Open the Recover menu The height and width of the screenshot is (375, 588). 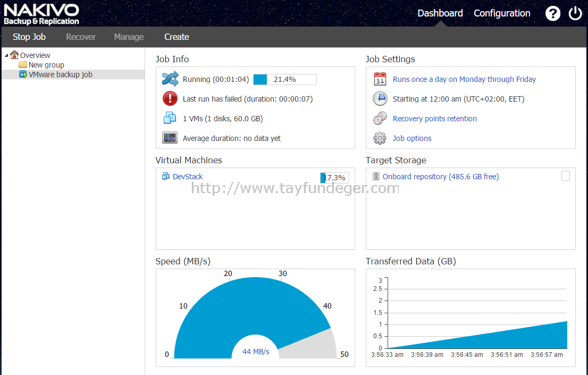81,37
